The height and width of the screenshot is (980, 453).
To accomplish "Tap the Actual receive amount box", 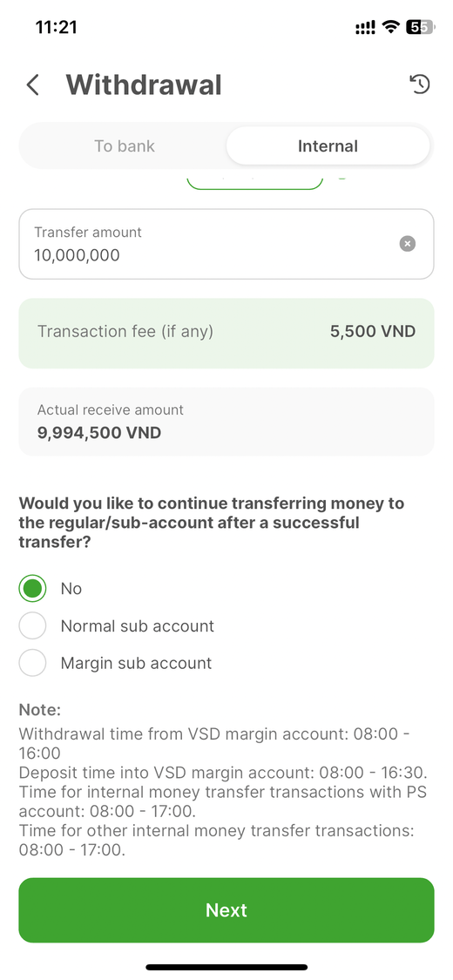I will 226,422.
